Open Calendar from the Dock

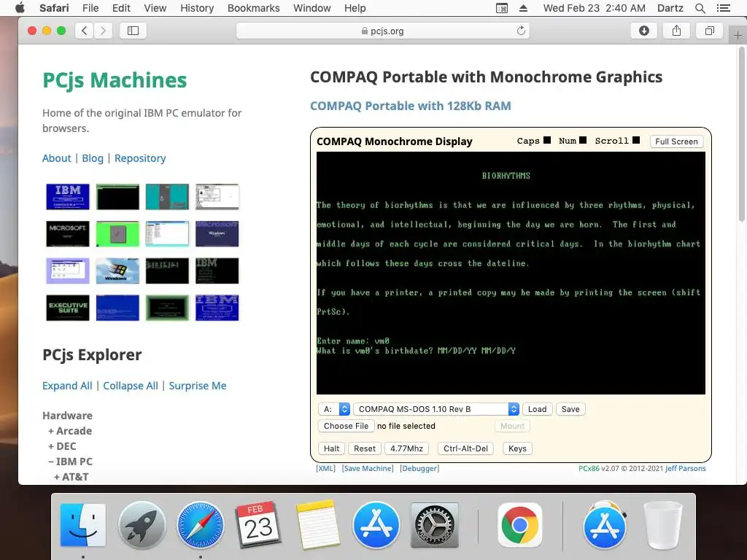259,525
